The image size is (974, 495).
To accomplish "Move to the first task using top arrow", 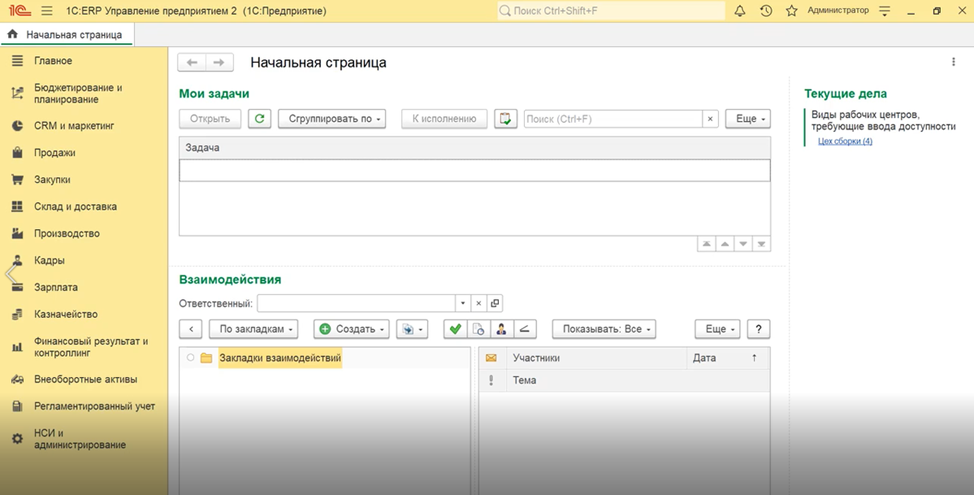I will click(706, 244).
